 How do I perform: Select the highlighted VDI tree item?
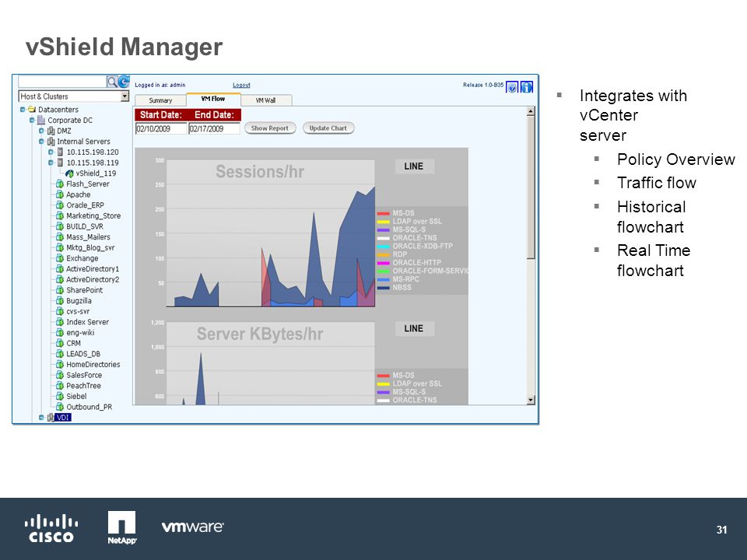click(x=63, y=418)
